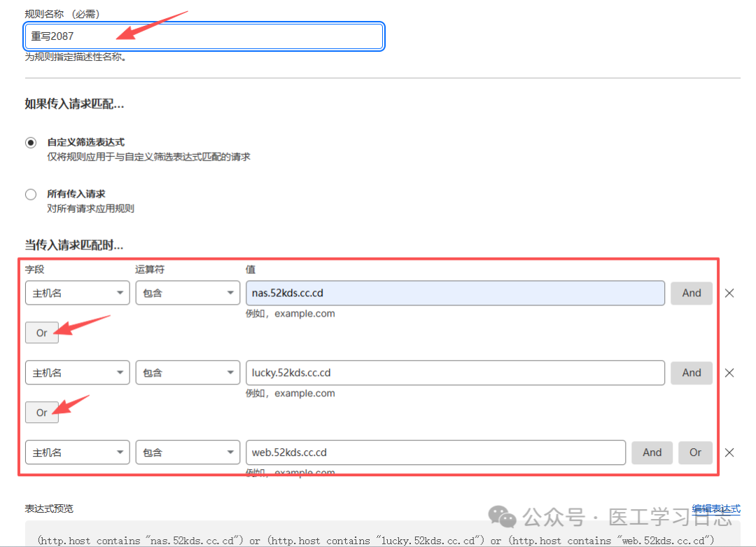The height and width of the screenshot is (547, 756).
Task: Remove the nas.52kds.cc.cd condition row
Action: [729, 293]
